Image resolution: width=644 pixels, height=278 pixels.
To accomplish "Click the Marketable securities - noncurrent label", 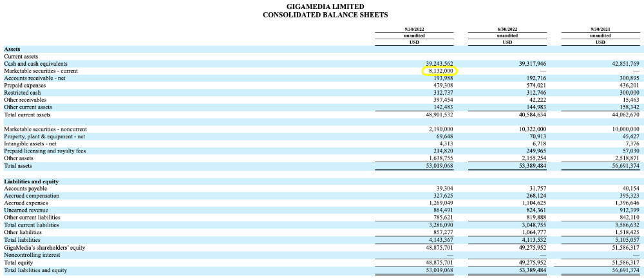I will (x=45, y=129).
